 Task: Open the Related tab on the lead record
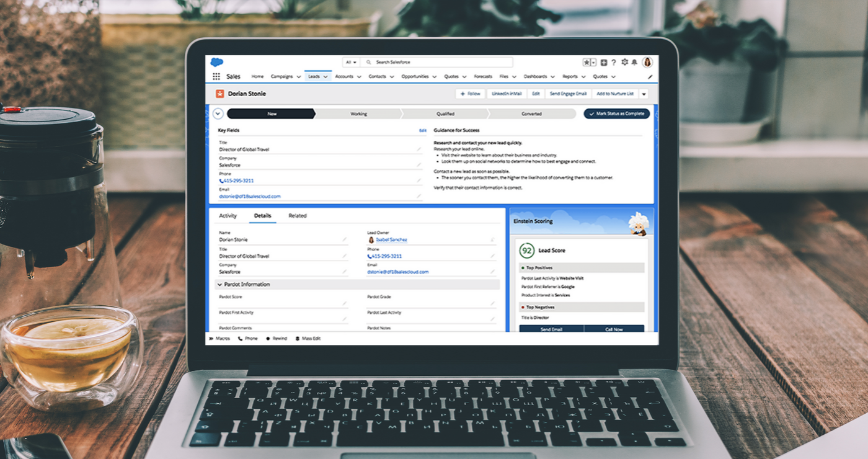(x=298, y=215)
